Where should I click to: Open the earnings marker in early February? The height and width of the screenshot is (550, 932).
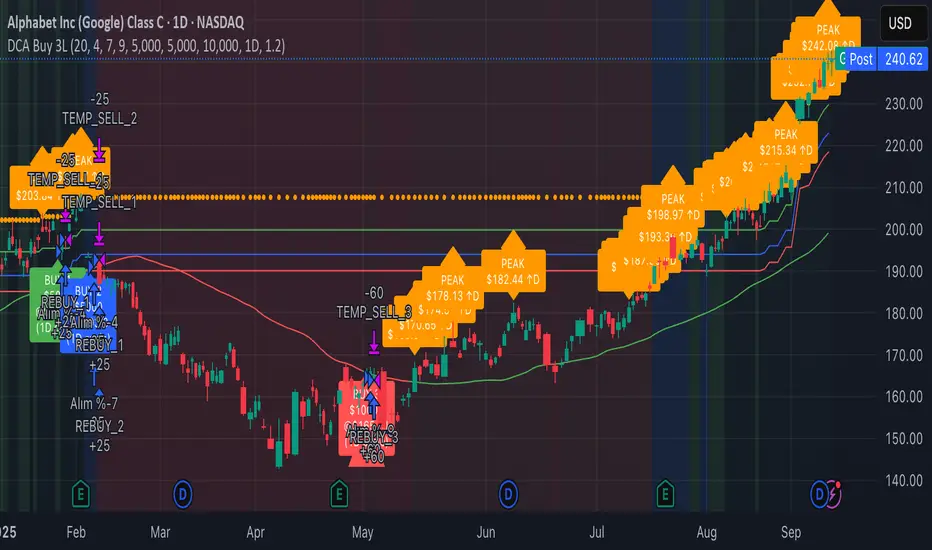pyautogui.click(x=81, y=494)
